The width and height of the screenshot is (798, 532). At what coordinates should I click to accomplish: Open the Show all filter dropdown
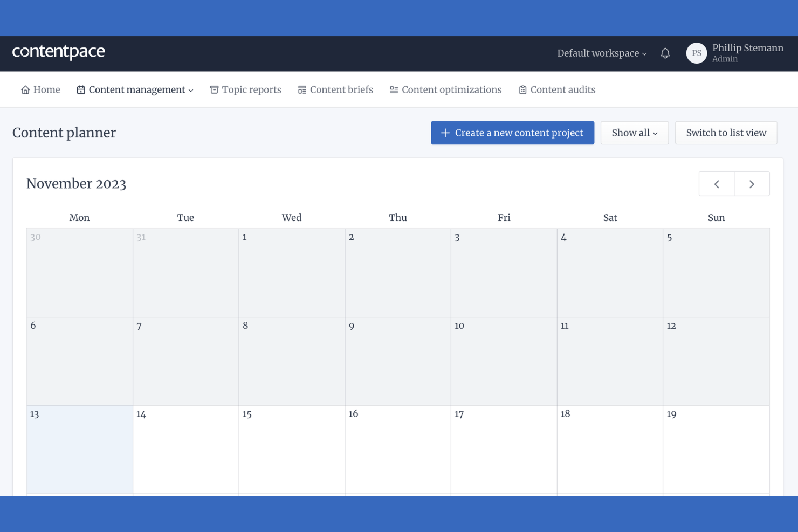[634, 133]
